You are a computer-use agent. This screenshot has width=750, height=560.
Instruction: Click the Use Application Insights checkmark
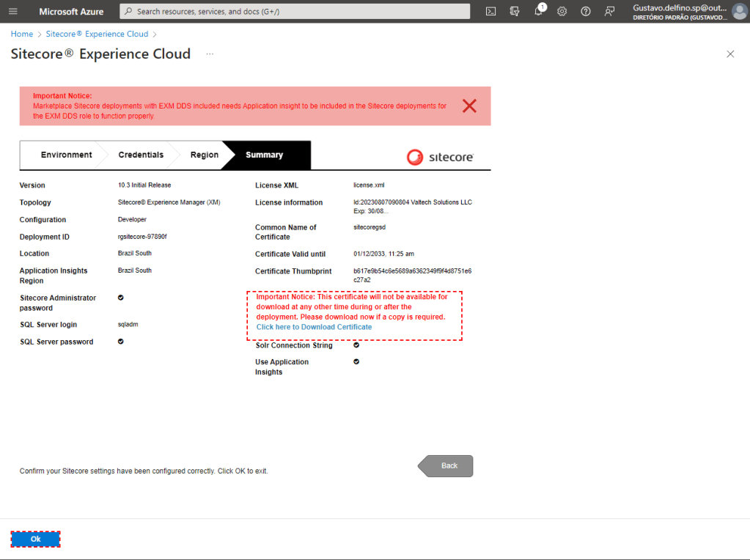click(356, 361)
